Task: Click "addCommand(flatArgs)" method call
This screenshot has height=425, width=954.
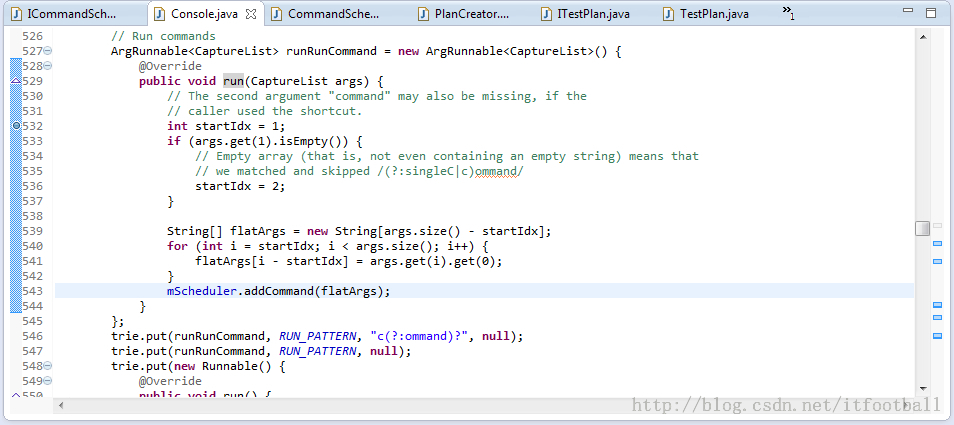Action: point(314,291)
